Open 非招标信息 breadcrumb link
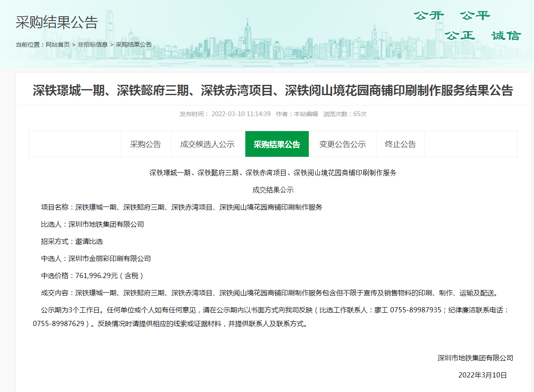This screenshot has height=392, width=534. (x=93, y=45)
